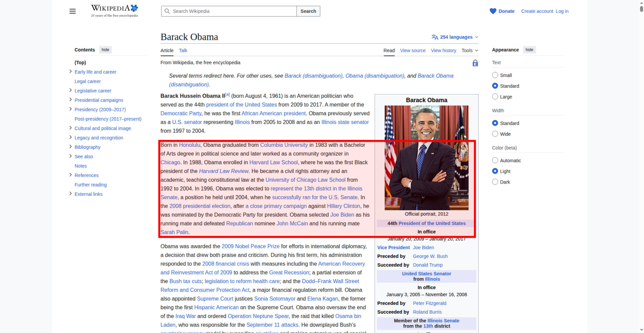The image size is (644, 333).
Task: Open the hamburger main menu icon
Action: 72,11
